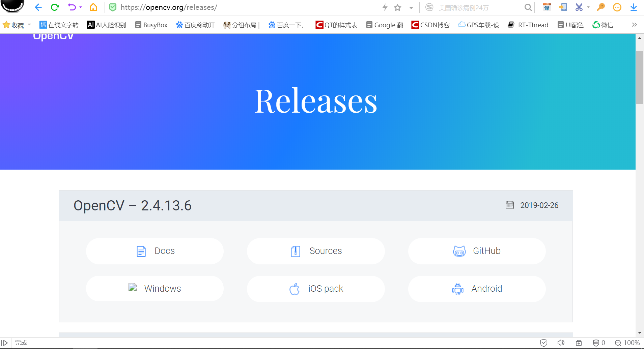Open the Google 翻 bookmark
Screen dimensions: 644x349
click(x=385, y=25)
